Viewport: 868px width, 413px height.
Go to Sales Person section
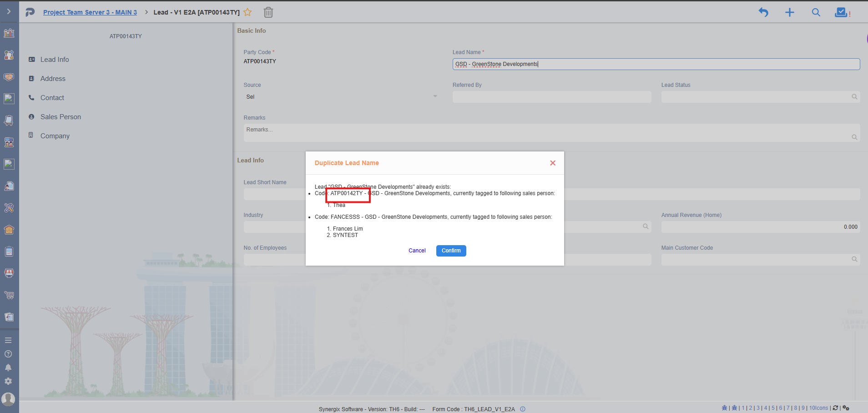coord(61,117)
